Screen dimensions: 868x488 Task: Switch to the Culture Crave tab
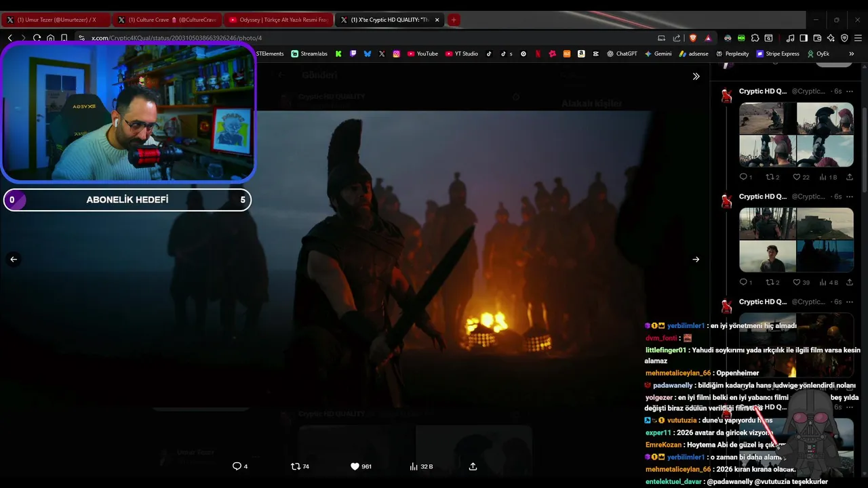(x=167, y=20)
